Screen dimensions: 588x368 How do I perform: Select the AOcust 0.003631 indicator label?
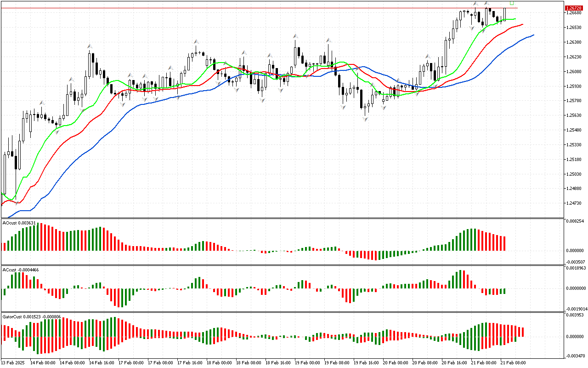coord(19,223)
